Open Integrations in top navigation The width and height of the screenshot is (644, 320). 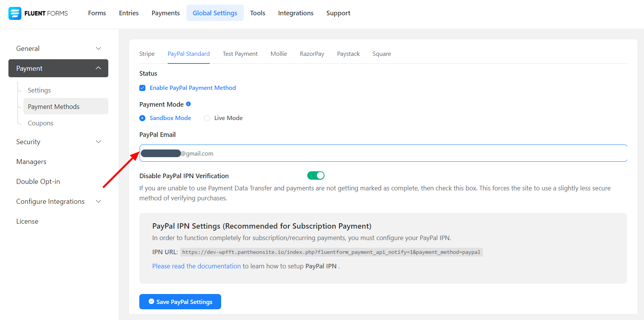point(295,13)
